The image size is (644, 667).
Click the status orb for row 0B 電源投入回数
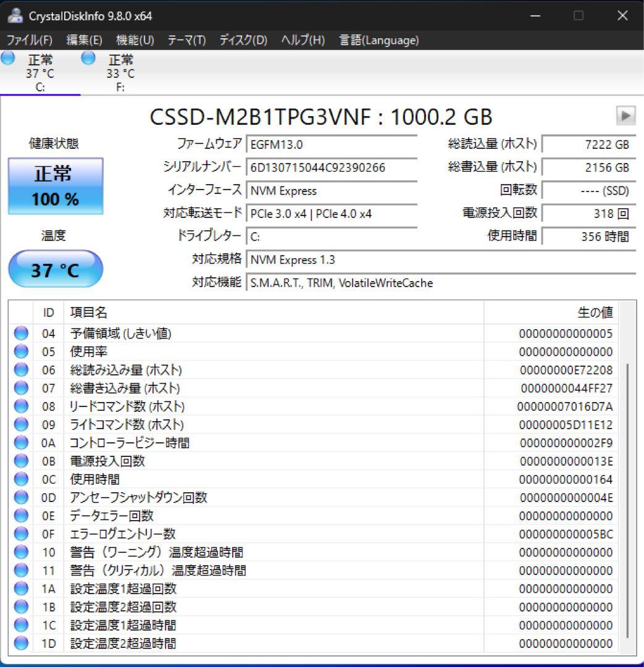(21, 461)
